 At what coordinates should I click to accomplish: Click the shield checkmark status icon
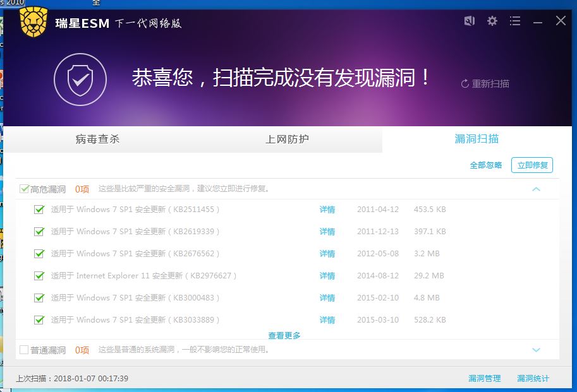[80, 80]
